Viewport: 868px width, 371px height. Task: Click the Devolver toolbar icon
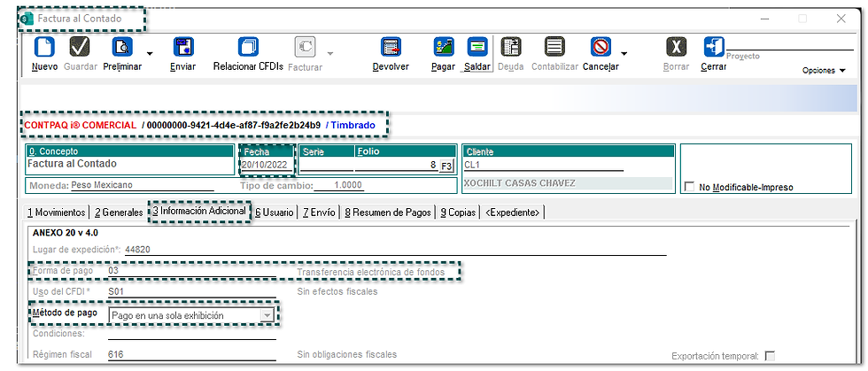coord(391,47)
